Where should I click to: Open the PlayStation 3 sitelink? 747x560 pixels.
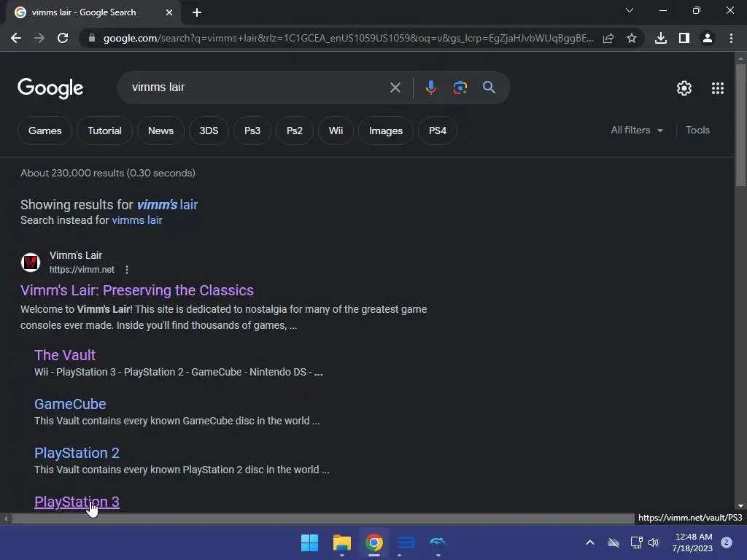(x=77, y=502)
